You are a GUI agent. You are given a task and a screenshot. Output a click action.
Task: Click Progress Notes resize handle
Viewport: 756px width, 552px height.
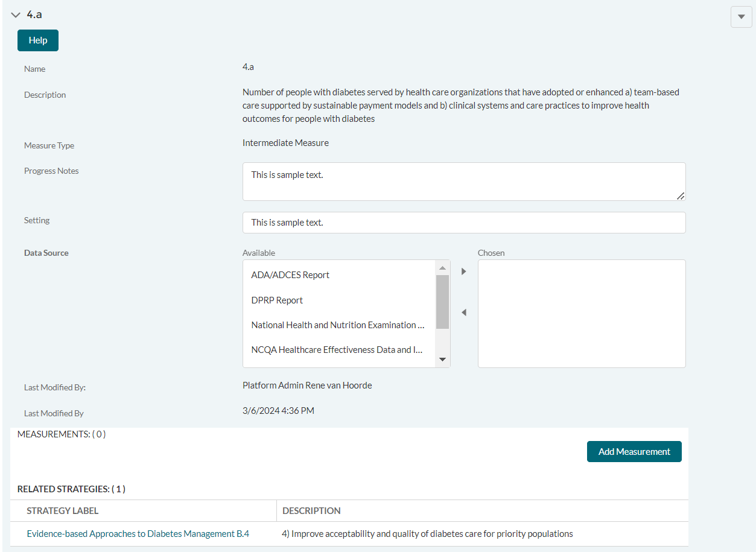tap(681, 195)
